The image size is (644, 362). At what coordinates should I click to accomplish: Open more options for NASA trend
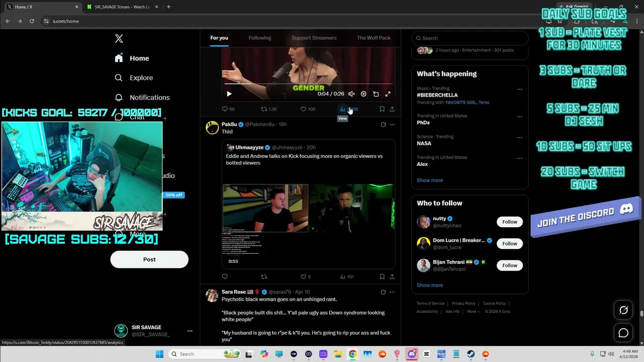(x=519, y=137)
